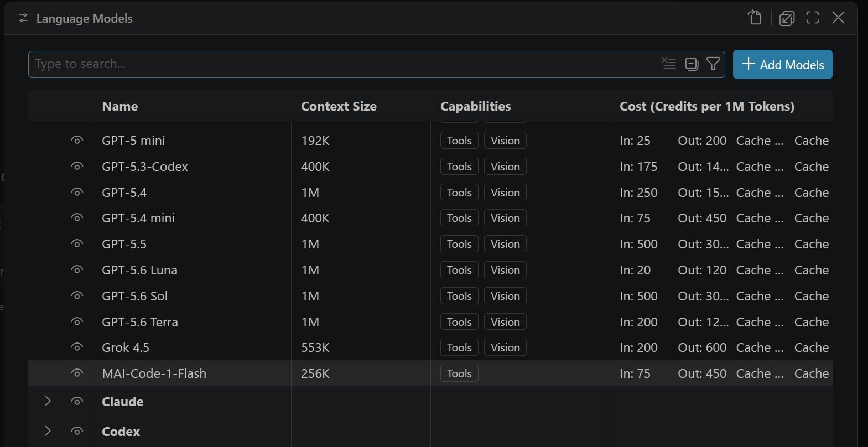
Task: Toggle fullscreen view of Language Models
Action: (812, 18)
